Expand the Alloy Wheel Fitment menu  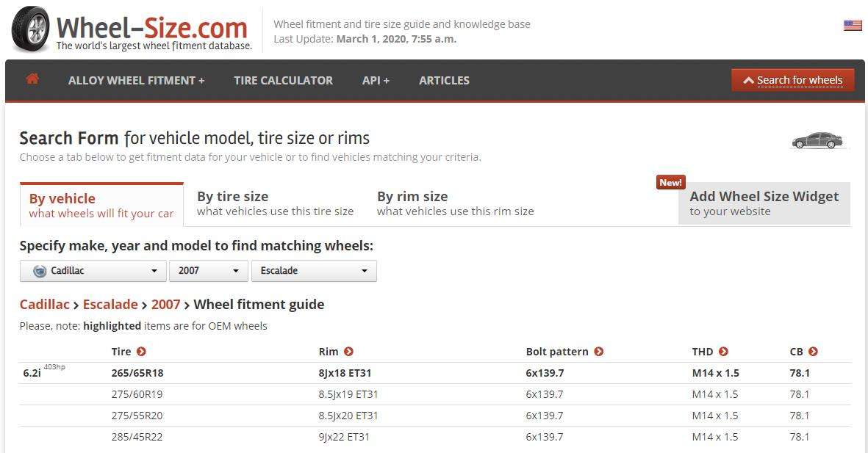[136, 81]
